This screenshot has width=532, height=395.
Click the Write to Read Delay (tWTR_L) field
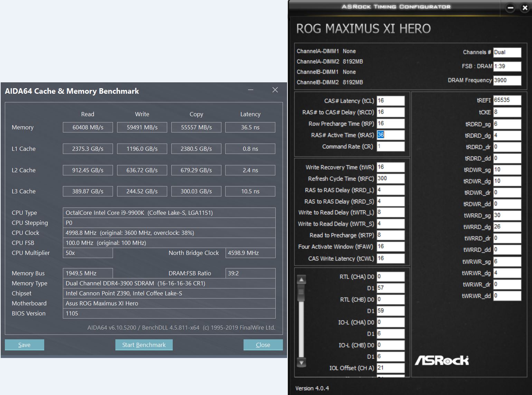(390, 212)
